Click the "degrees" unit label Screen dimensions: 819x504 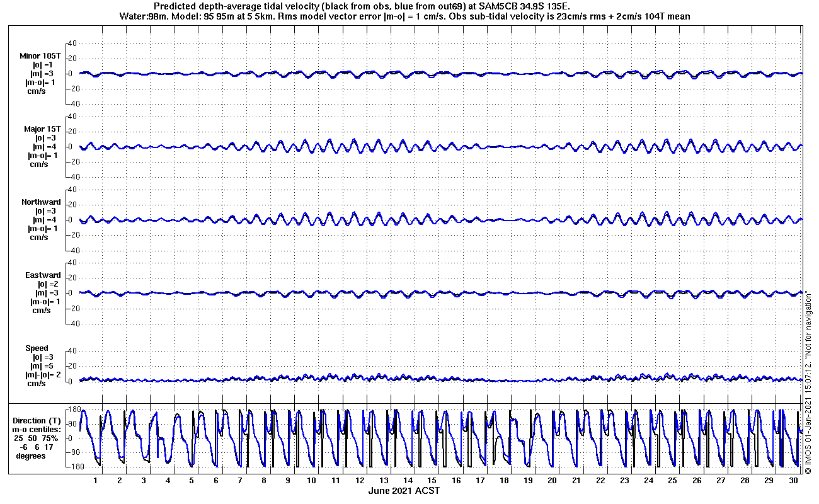pos(31,456)
